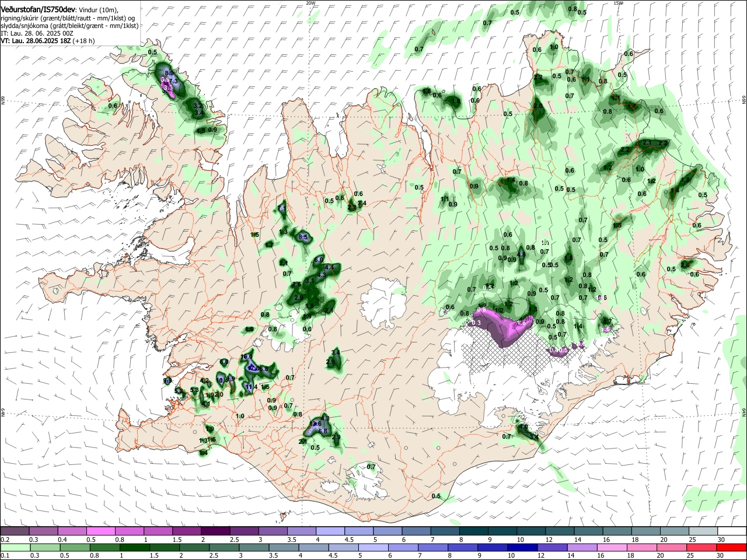
Task: Click the '8.5' precipitation value on map
Action: coord(303,237)
